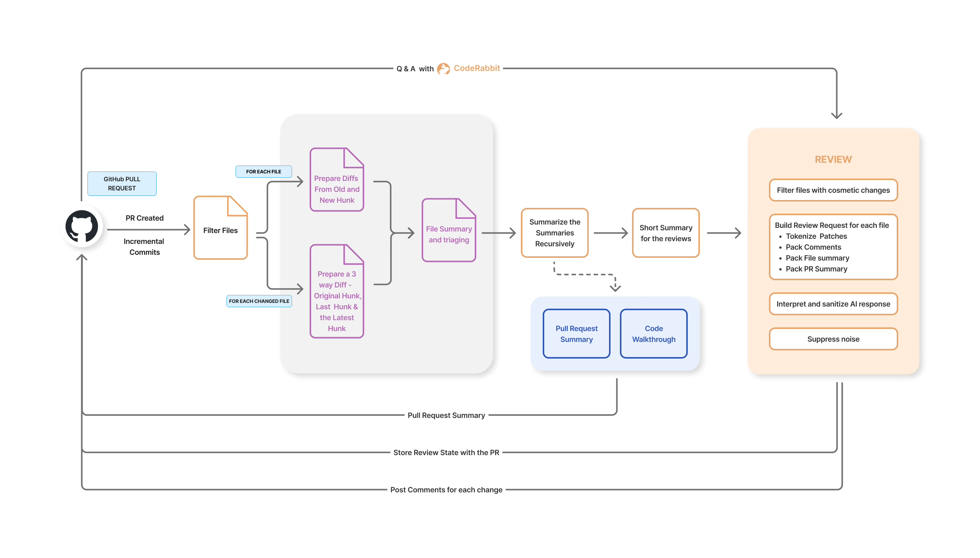This screenshot has height=558, width=980.
Task: Click the GitHub PULL REQUEST label box
Action: tap(122, 184)
